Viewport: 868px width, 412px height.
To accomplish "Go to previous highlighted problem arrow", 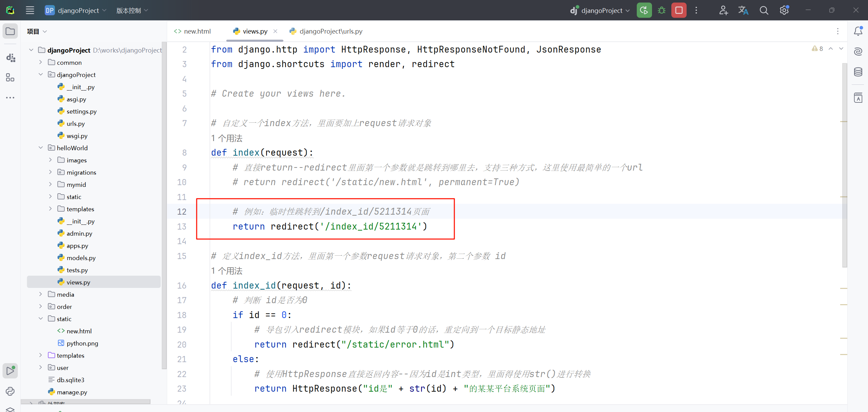I will point(831,48).
